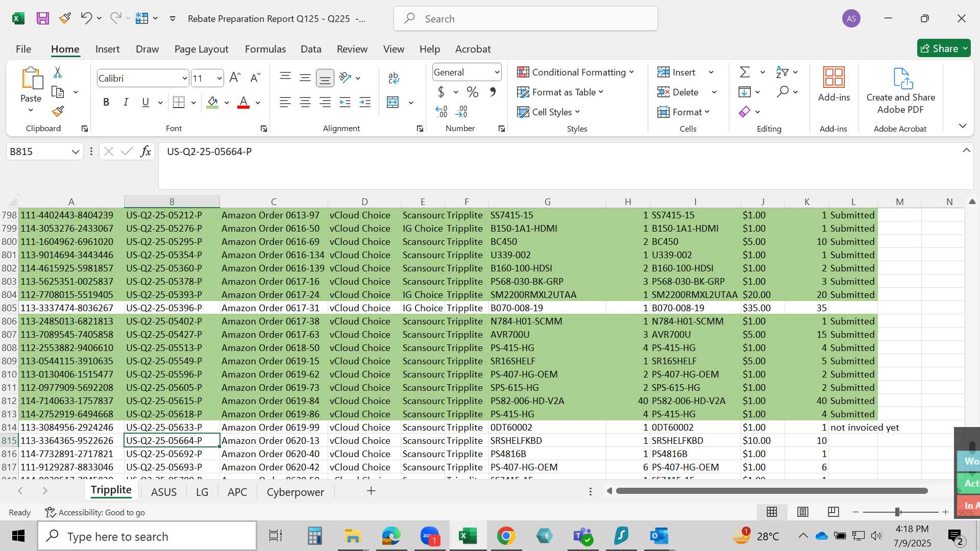980x551 pixels.
Task: Open the General number format dropdown
Action: pyautogui.click(x=497, y=72)
